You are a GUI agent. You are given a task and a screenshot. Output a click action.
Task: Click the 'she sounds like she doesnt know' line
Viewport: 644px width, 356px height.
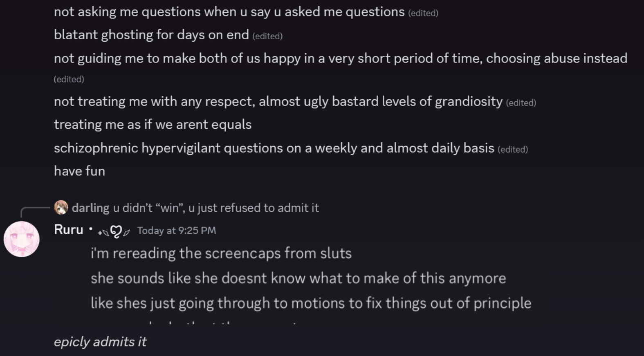(298, 278)
